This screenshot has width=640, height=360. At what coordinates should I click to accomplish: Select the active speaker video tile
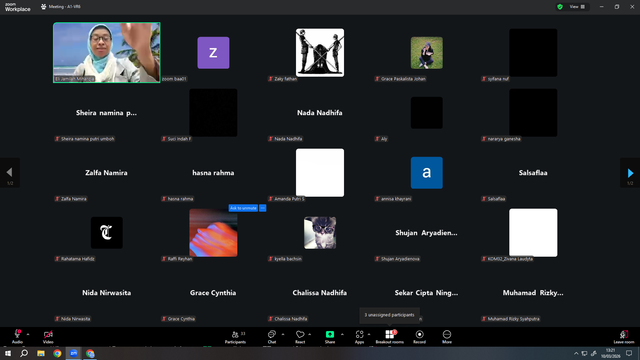(107, 53)
